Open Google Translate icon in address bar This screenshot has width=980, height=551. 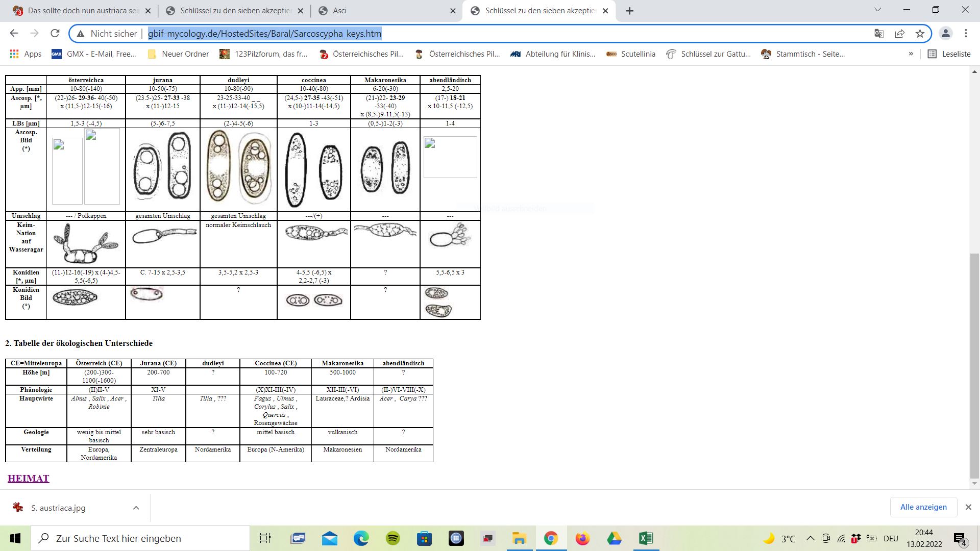879,34
